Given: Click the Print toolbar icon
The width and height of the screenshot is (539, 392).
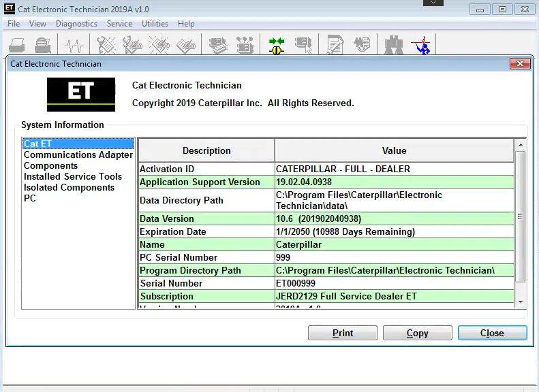Looking at the screenshot, I should 16,45.
